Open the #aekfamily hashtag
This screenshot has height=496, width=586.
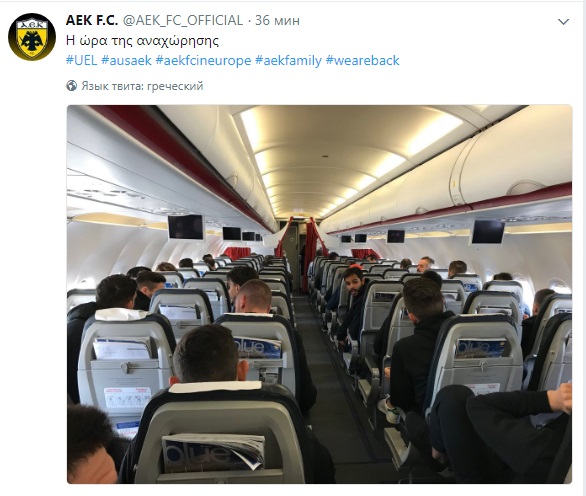click(x=288, y=60)
